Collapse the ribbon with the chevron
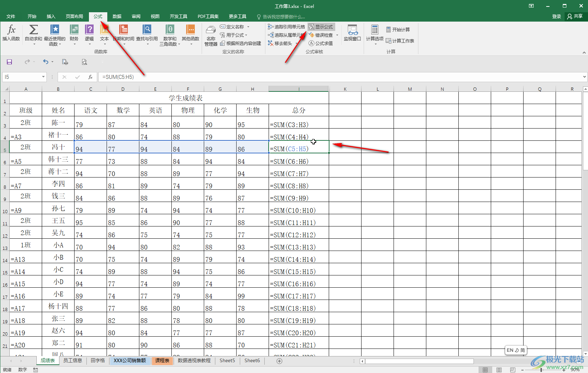The height and width of the screenshot is (373, 588). point(584,53)
